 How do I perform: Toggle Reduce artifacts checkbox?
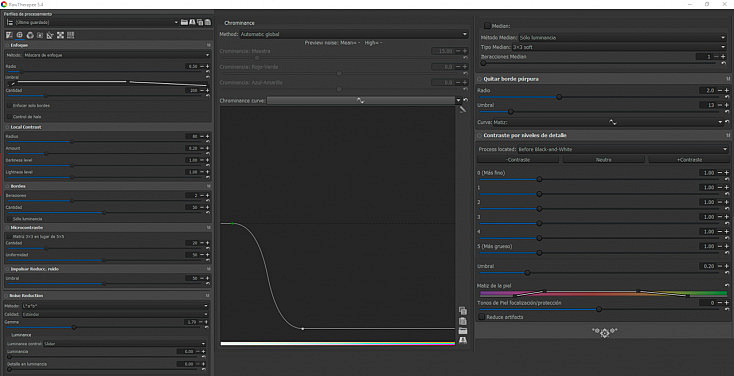pos(481,317)
